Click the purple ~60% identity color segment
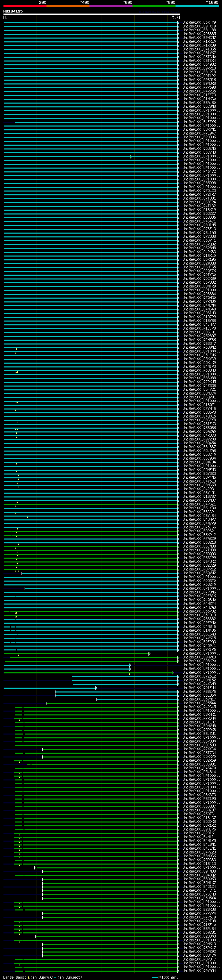Screen dimensions: 222x980 tap(111, 6)
